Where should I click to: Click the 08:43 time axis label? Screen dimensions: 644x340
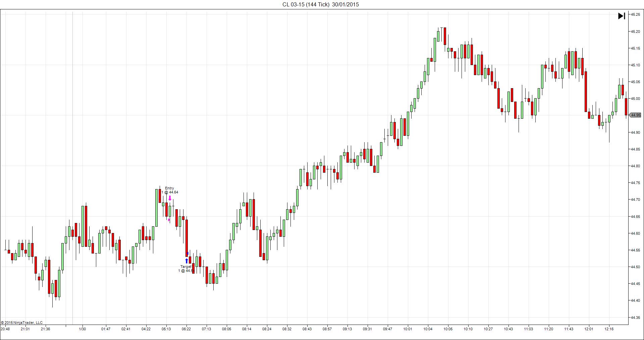[307, 329]
